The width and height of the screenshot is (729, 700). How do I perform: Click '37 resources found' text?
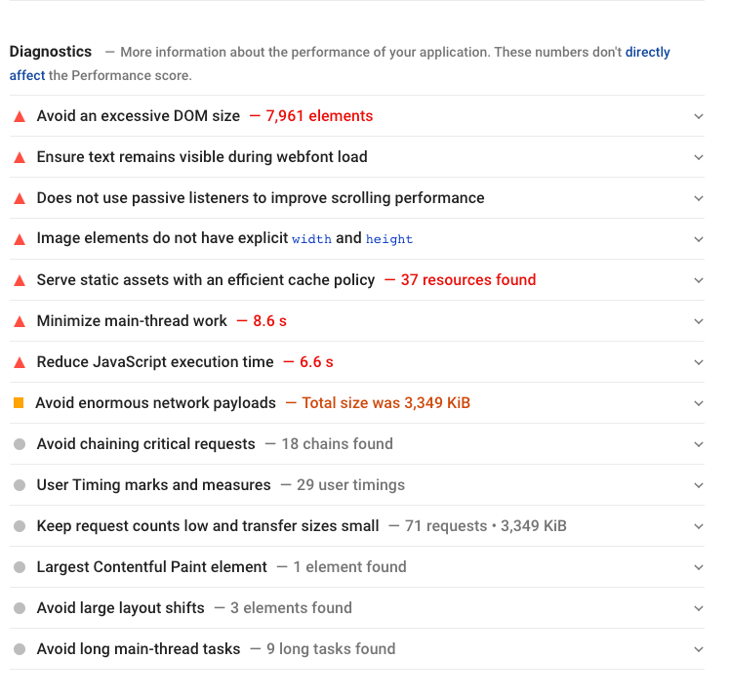click(x=467, y=280)
